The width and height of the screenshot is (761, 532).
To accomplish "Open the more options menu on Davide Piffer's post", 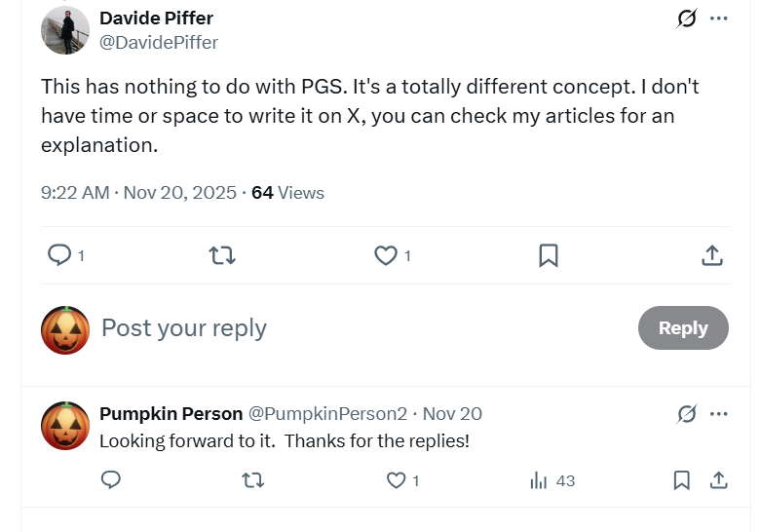I will click(x=719, y=19).
